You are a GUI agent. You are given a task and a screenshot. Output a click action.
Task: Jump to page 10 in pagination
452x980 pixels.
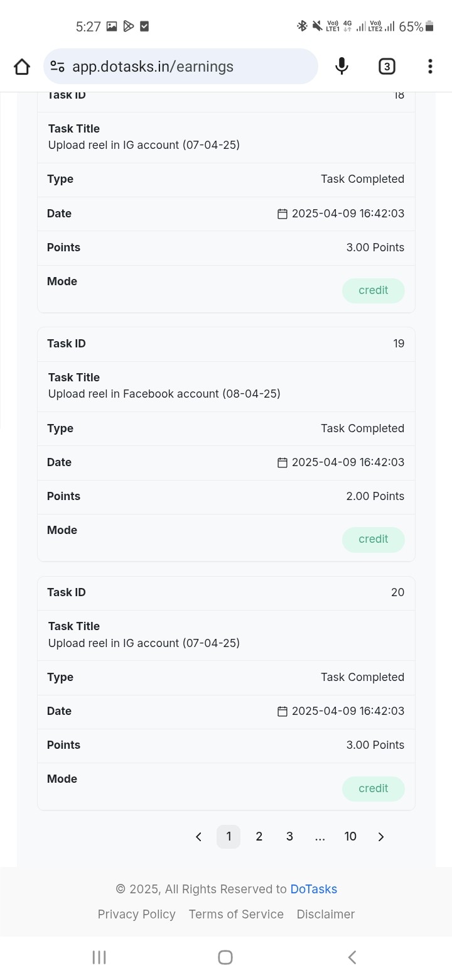[350, 837]
